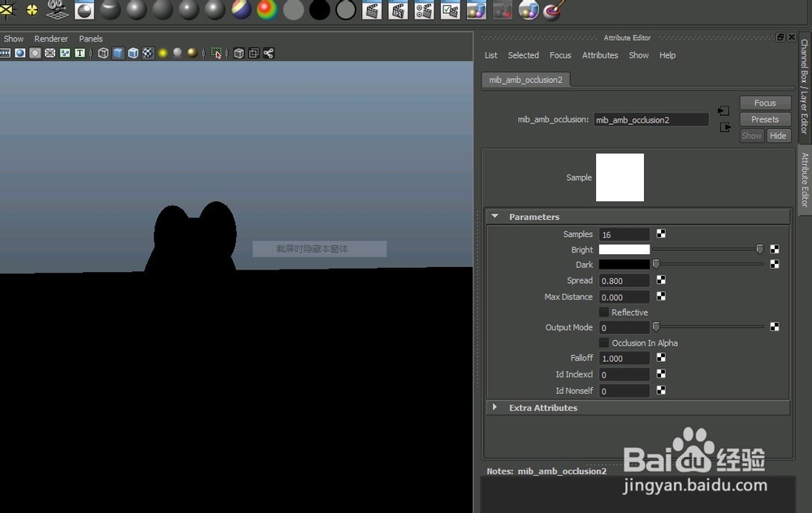This screenshot has height=513, width=812.
Task: Click the map button for Bright color
Action: 775,249
